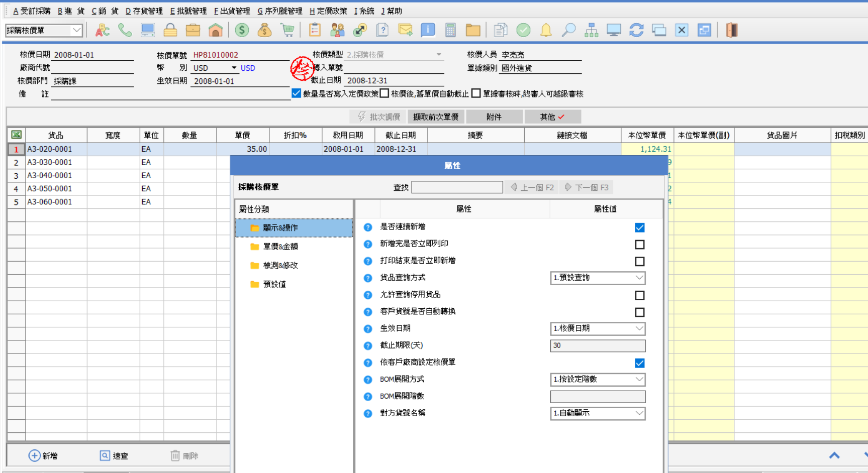868x473 pixels.
Task: Click the shopping cart toolbar icon
Action: 287,31
